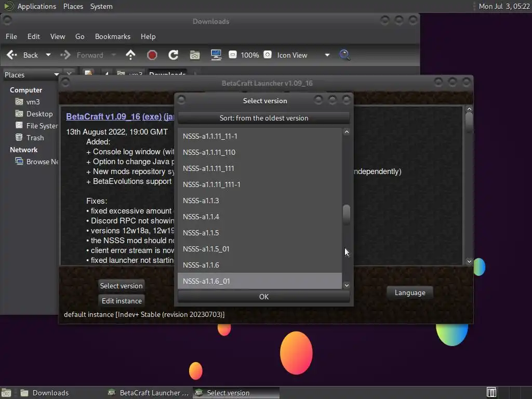Click changelog scroll up arrow in launcher

pyautogui.click(x=469, y=109)
